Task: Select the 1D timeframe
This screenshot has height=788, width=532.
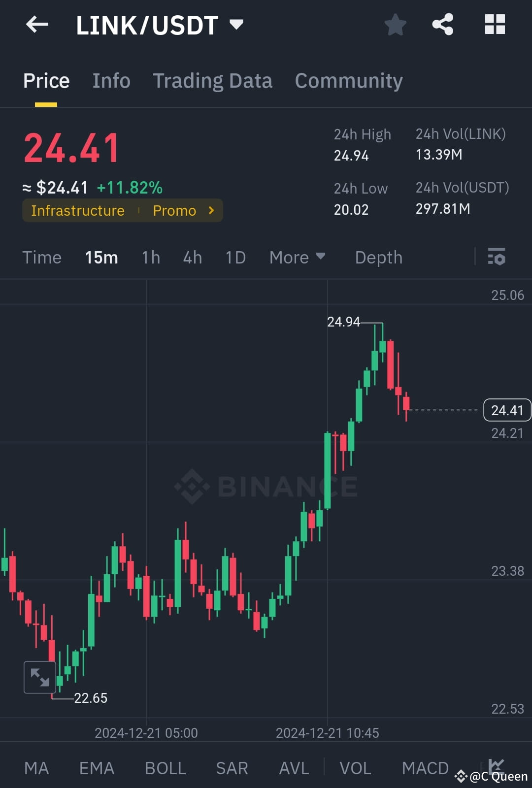Action: click(235, 257)
